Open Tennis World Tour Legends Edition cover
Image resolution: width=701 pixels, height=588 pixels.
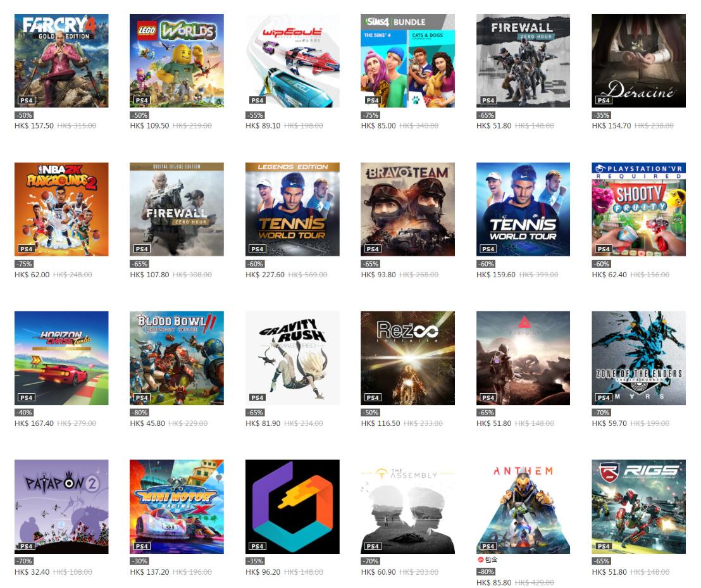tap(292, 210)
